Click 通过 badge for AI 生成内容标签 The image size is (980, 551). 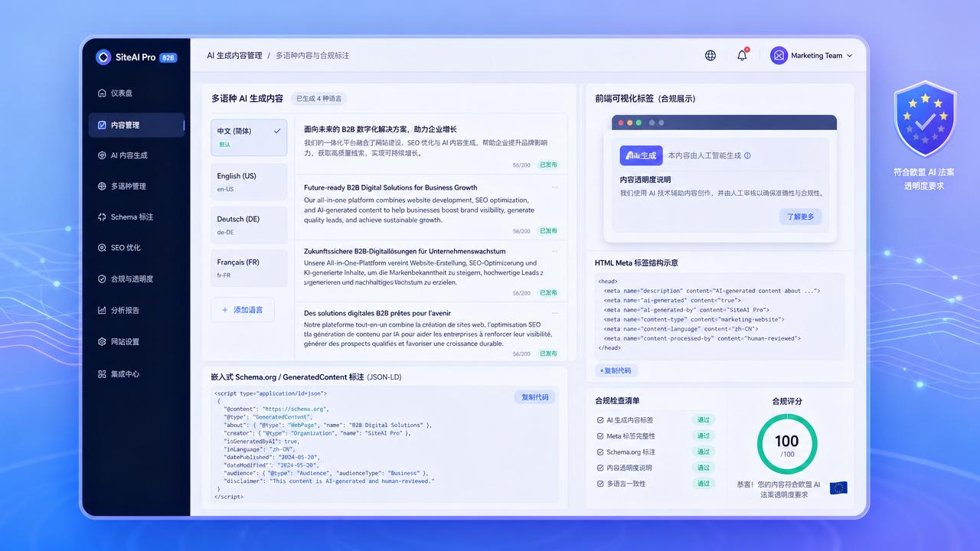(703, 420)
